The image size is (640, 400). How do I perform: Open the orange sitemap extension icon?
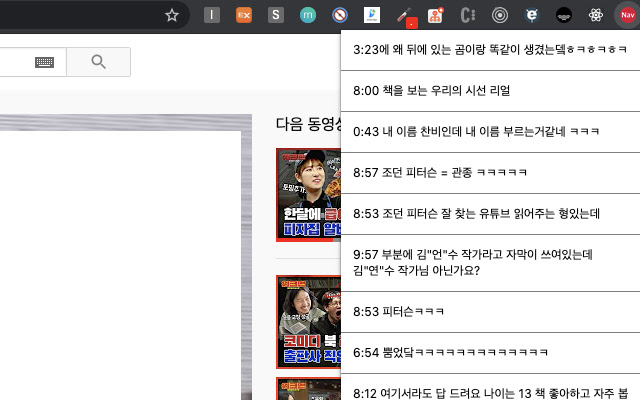[x=436, y=16]
